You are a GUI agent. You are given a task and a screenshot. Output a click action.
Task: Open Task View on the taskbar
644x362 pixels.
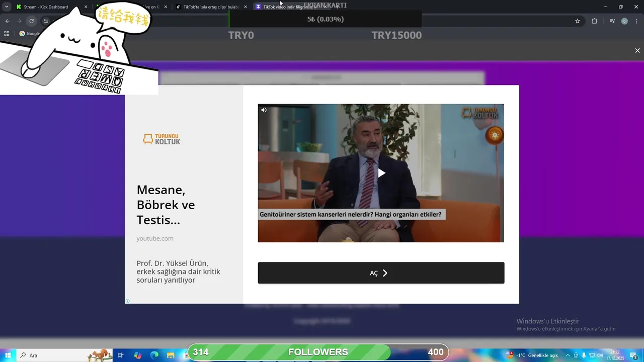[121, 355]
